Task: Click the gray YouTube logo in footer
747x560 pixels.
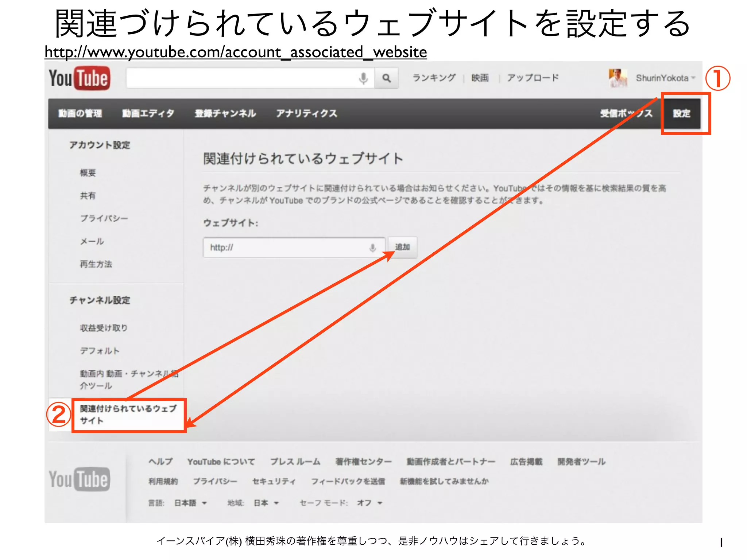Action: pos(79,479)
